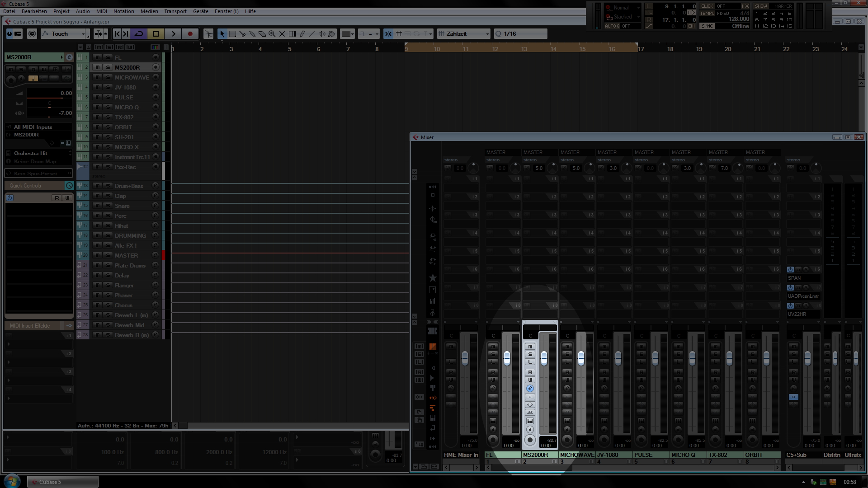868x488 pixels.
Task: Open the All MIDI Inputs routing dropdown
Action: [x=39, y=127]
